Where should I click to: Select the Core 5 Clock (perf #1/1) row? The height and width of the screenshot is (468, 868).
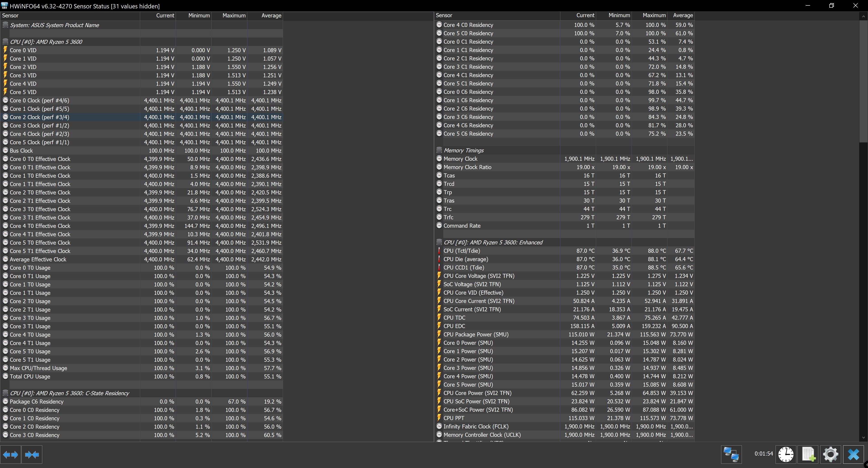pos(142,142)
